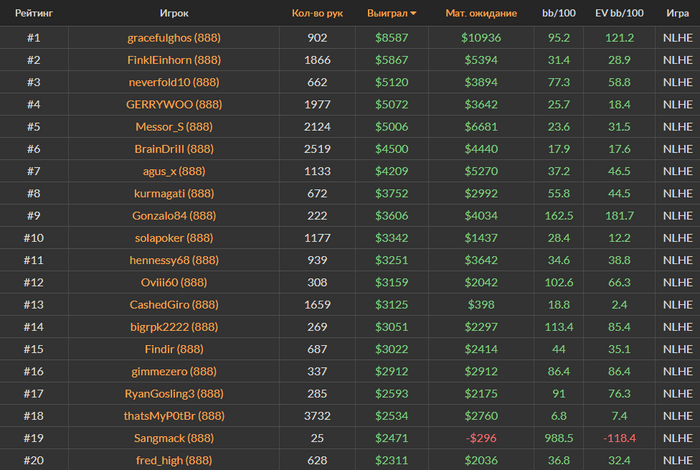700x470 pixels.
Task: Click the sort arrow next to Выиграл
Action: (413, 13)
